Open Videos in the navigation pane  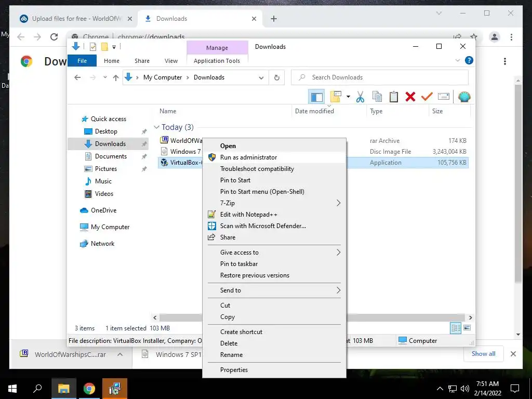point(104,194)
